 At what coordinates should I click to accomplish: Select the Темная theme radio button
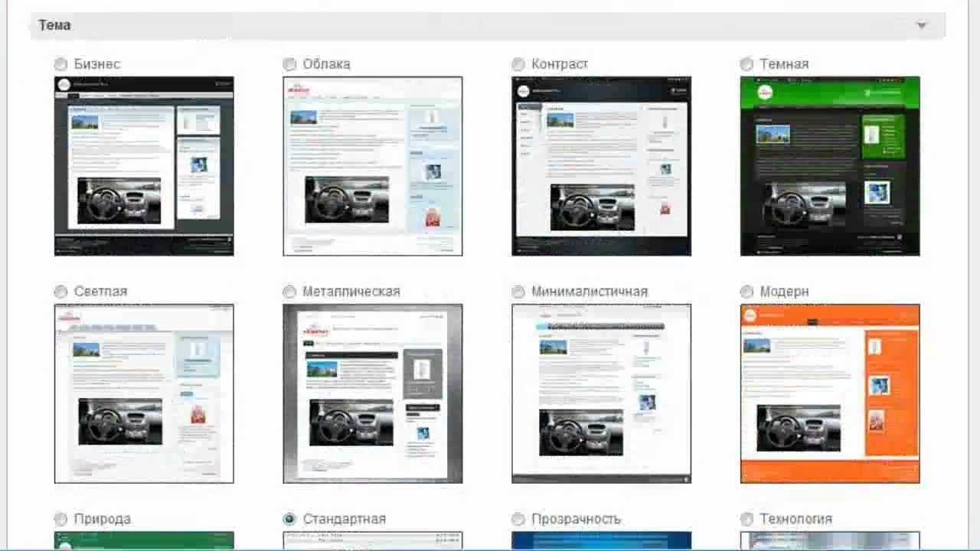746,64
